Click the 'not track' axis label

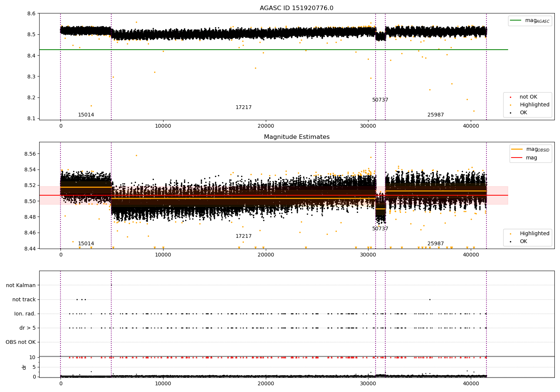tap(24, 300)
